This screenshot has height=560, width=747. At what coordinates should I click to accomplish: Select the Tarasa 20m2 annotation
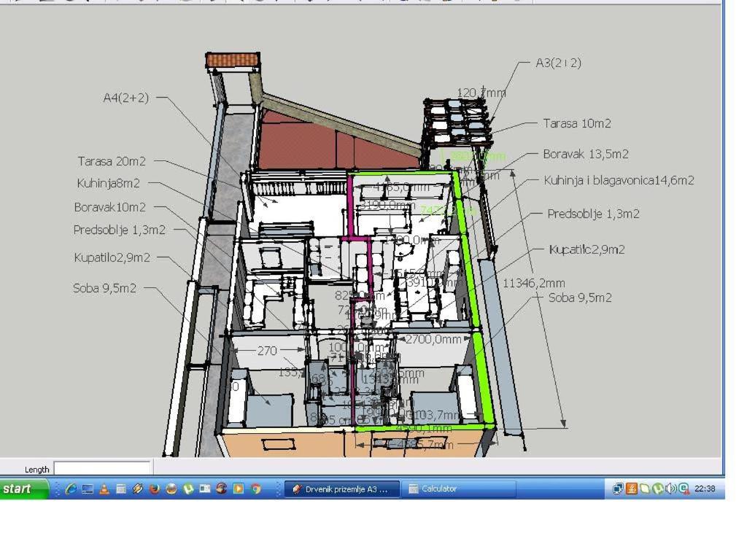pos(112,161)
